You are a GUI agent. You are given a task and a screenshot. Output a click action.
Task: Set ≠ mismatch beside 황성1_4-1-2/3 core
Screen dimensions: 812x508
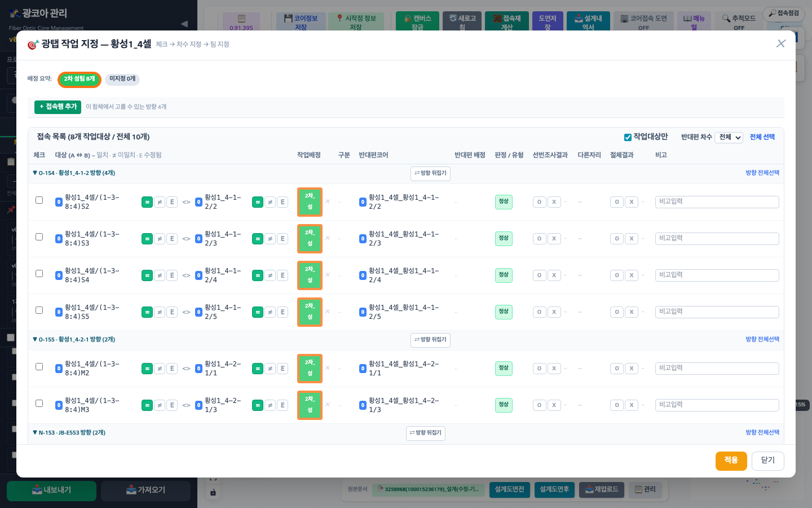click(270, 239)
